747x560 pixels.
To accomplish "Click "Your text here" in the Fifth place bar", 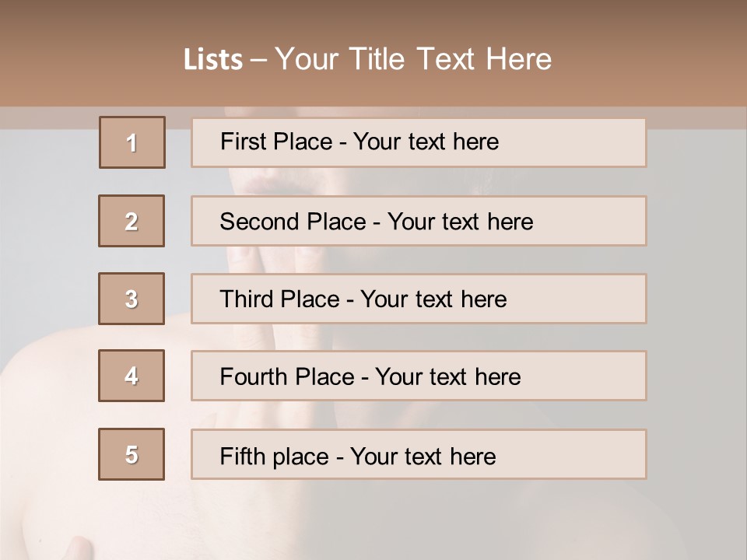I will click(423, 456).
